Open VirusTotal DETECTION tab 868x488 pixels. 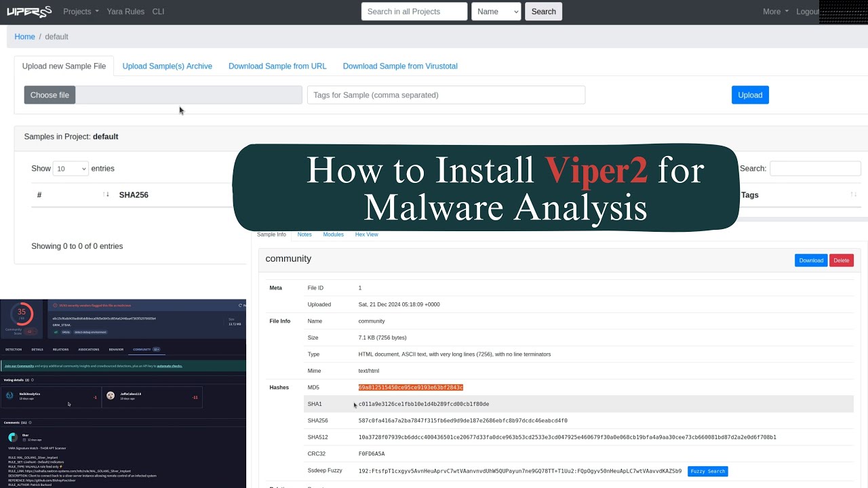click(x=14, y=349)
